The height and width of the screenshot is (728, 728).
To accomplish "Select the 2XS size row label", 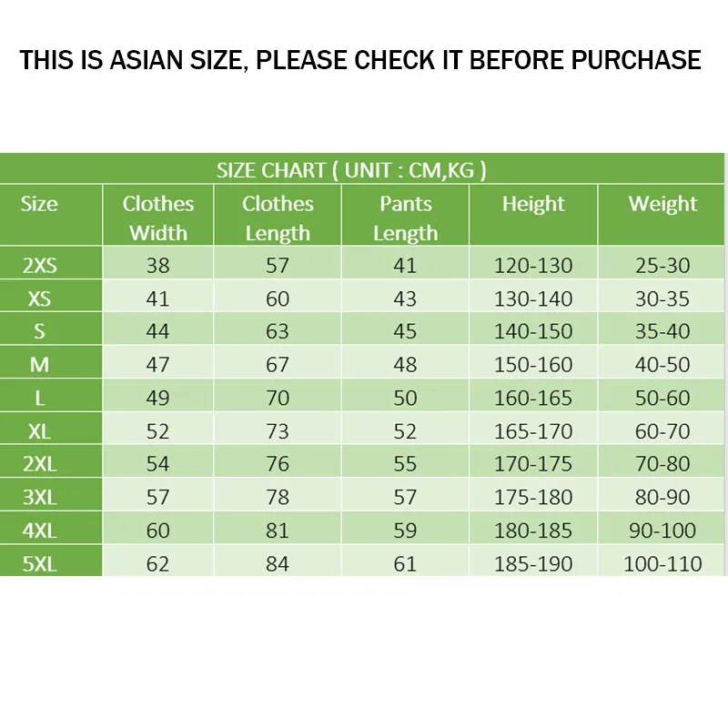I will (39, 266).
